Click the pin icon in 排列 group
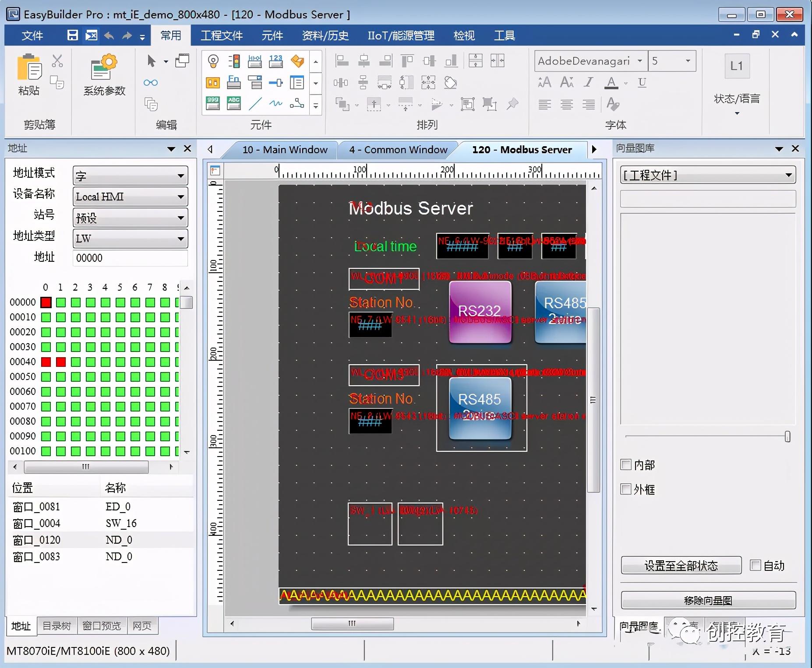 512,104
